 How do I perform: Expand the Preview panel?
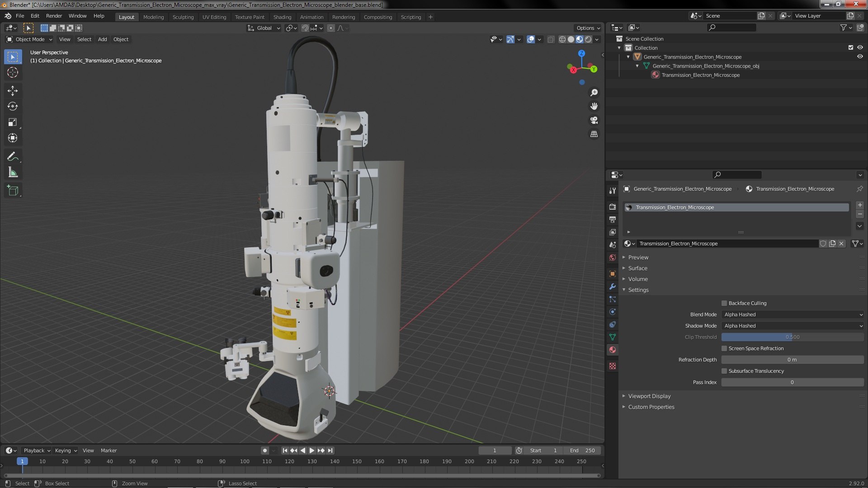tap(638, 258)
